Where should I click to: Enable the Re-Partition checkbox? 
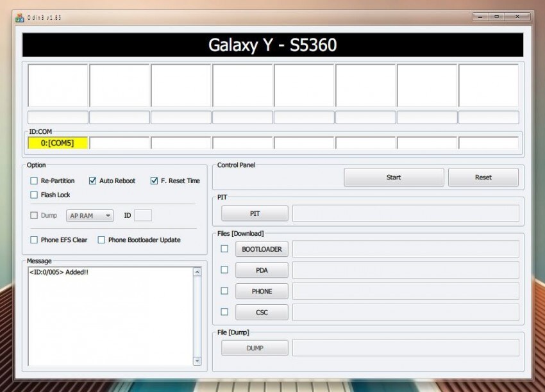[x=34, y=181]
